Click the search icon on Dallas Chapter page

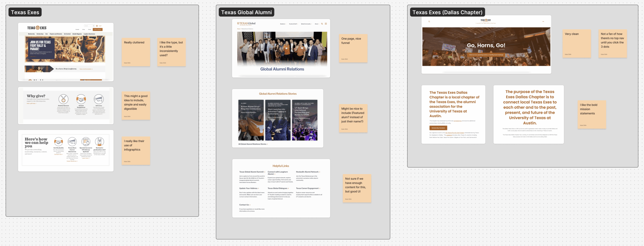[x=429, y=22]
